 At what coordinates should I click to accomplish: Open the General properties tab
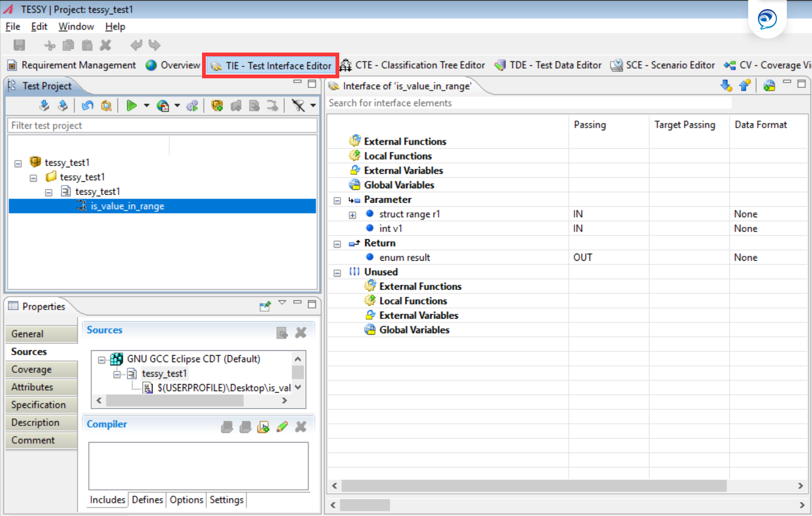tap(41, 334)
